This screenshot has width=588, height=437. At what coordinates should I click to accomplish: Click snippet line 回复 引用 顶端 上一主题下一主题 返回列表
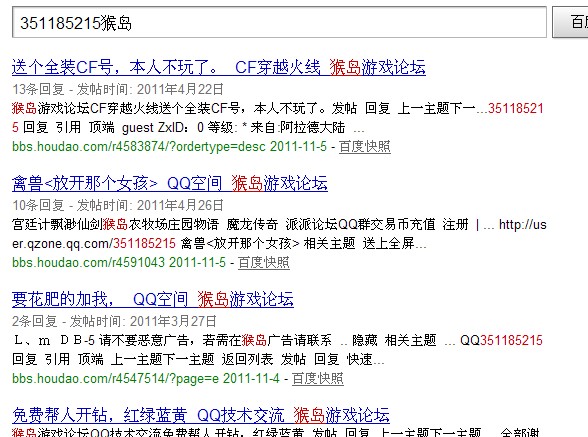(x=198, y=359)
